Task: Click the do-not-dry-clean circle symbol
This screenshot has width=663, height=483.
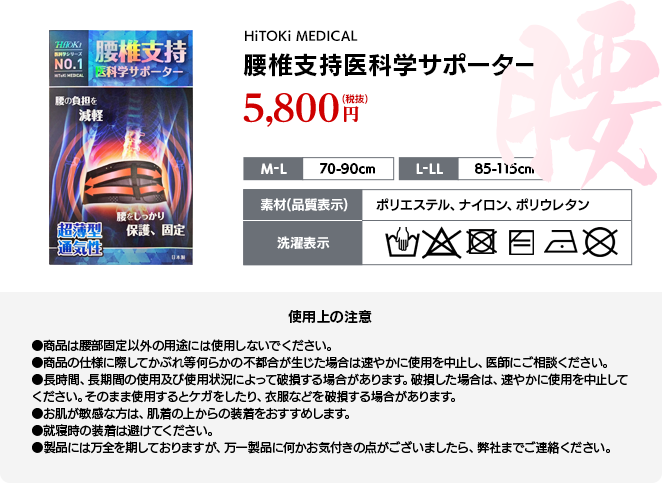Action: click(x=600, y=242)
